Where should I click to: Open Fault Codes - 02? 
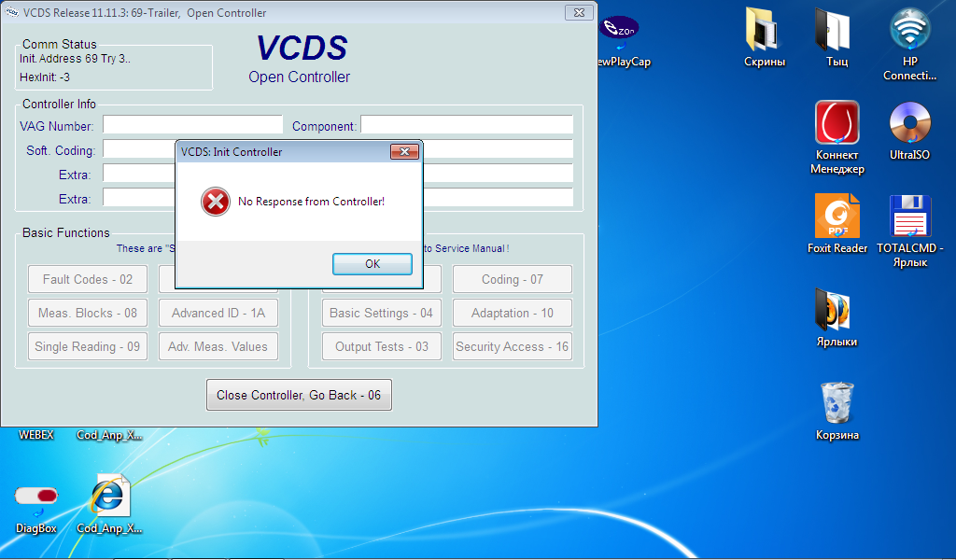pos(88,279)
